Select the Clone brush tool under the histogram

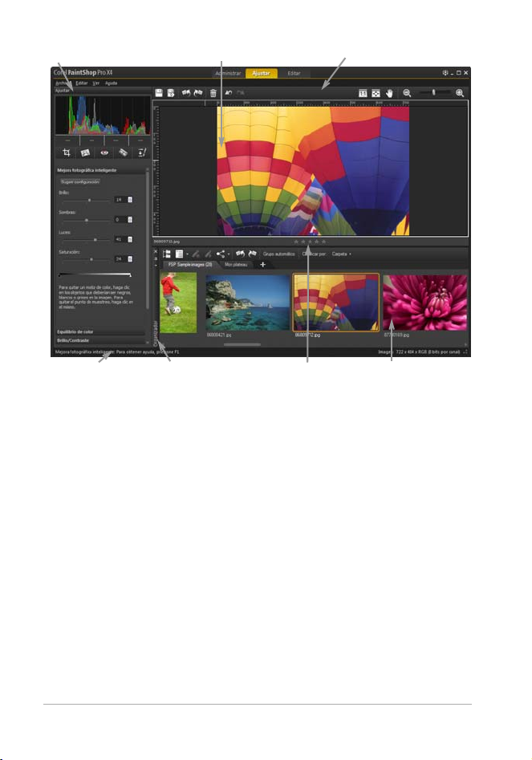pos(141,152)
